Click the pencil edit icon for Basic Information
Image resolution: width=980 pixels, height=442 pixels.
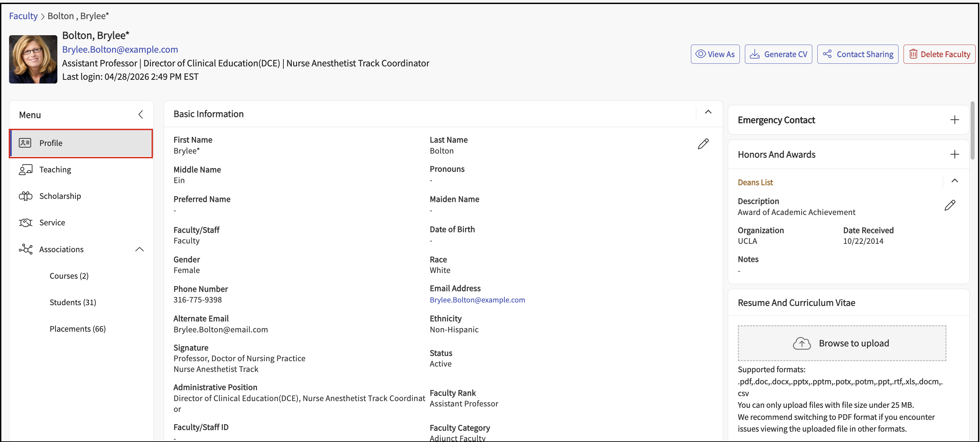coord(703,144)
